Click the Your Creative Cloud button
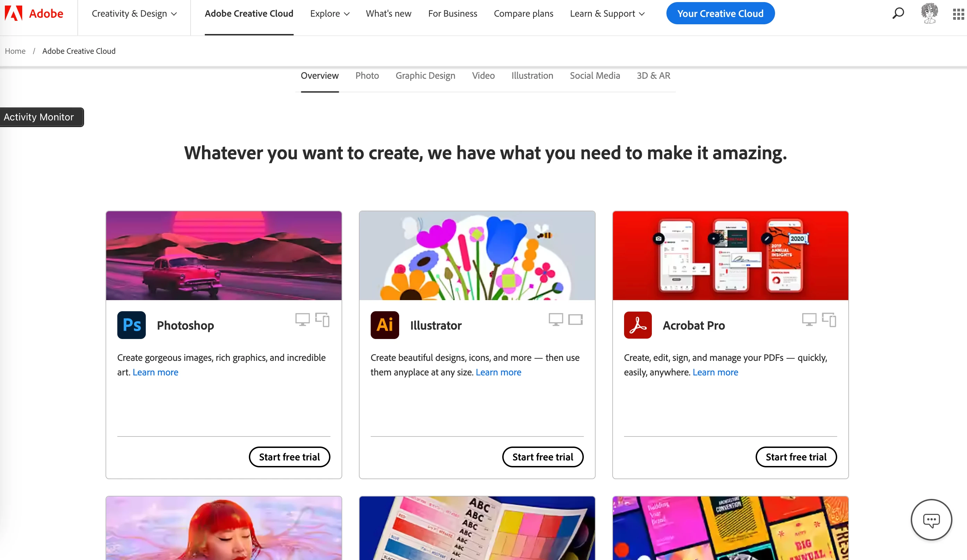Viewport: 967px width, 560px height. [720, 14]
